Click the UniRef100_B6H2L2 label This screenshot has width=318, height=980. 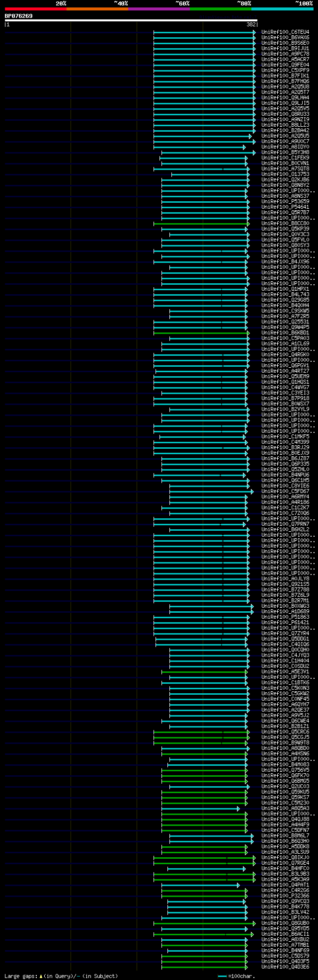pyautogui.click(x=285, y=530)
